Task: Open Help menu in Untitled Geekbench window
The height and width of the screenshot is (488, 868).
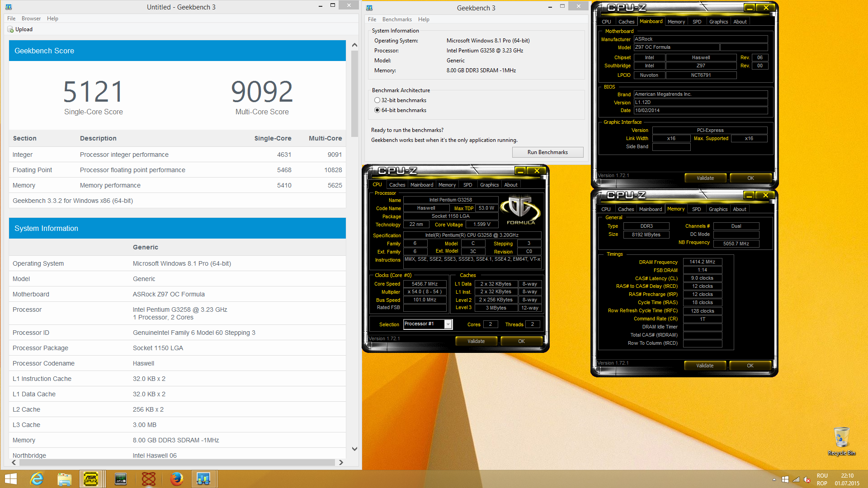Action: coord(52,19)
